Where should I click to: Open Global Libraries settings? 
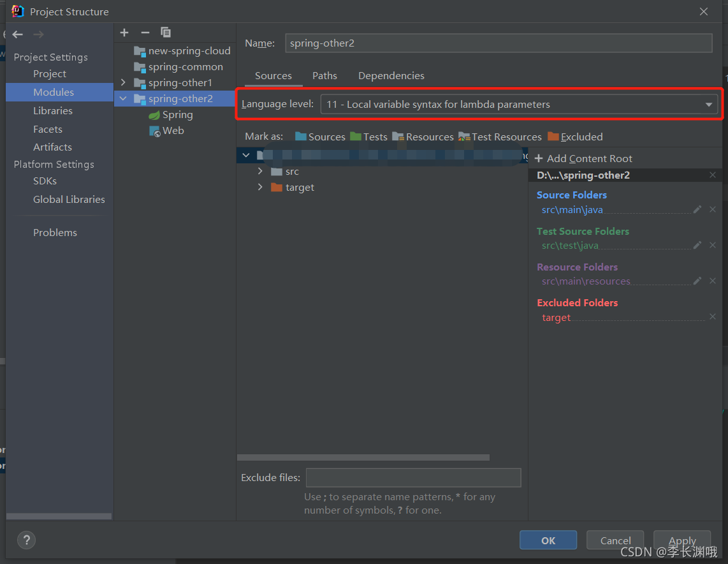(69, 199)
